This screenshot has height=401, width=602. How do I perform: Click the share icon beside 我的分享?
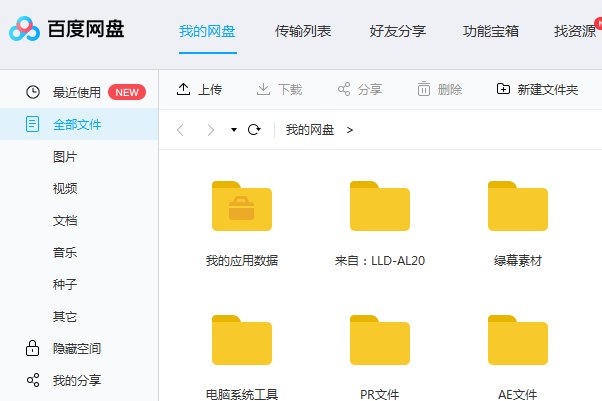pyautogui.click(x=33, y=380)
